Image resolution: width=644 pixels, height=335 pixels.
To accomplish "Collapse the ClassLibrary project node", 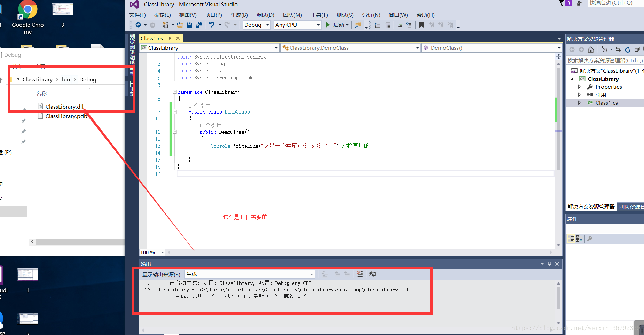I will 572,79.
